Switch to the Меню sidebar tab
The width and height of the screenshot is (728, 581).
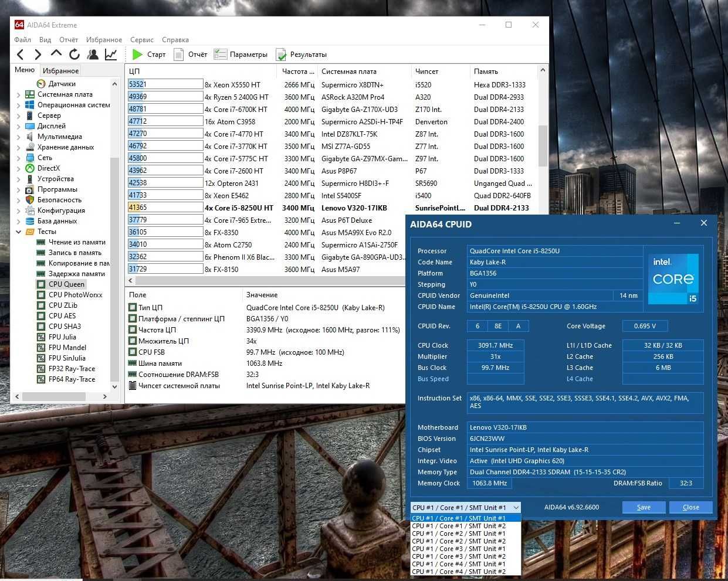(x=25, y=70)
